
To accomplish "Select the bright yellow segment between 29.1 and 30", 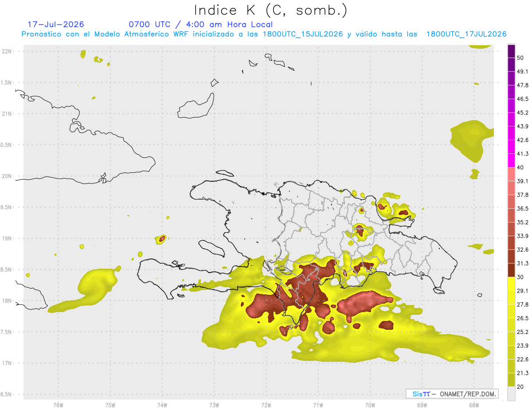I will coord(511,284).
